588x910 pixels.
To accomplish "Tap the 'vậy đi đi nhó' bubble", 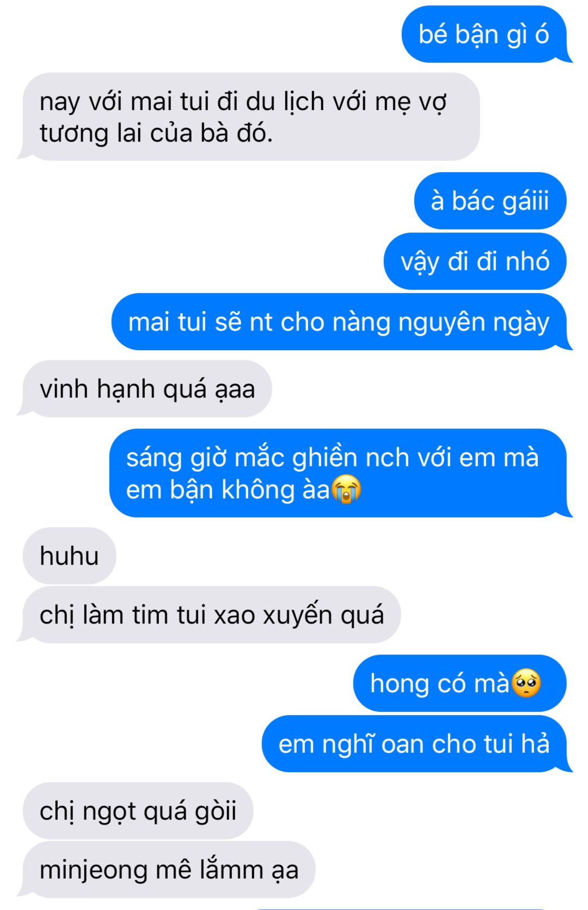I will [x=475, y=261].
